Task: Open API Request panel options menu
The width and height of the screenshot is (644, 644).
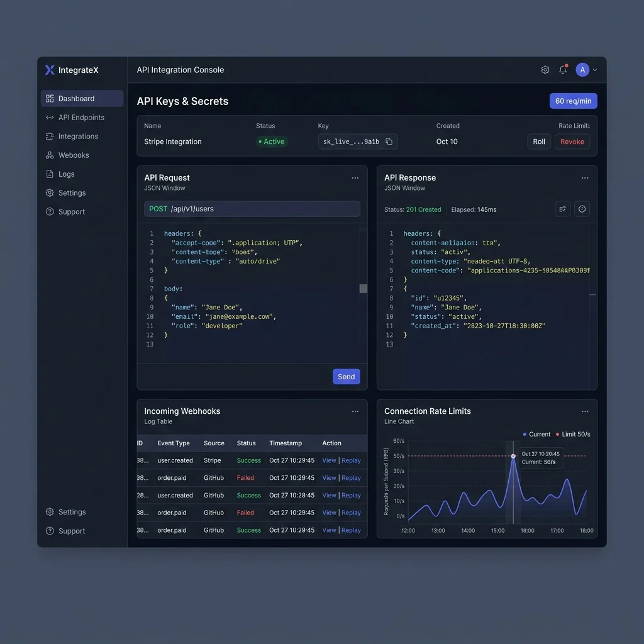Action: [355, 178]
